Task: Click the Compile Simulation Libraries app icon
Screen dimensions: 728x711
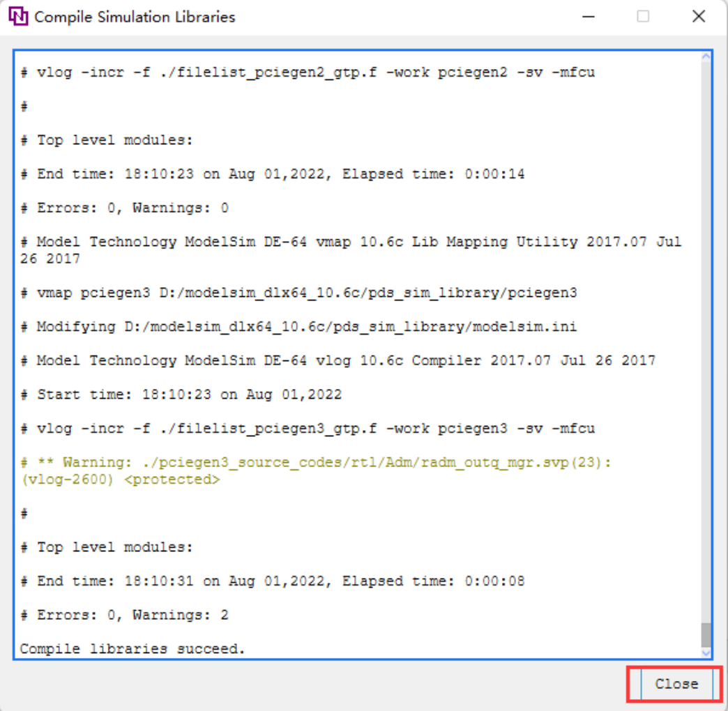Action: 18,17
